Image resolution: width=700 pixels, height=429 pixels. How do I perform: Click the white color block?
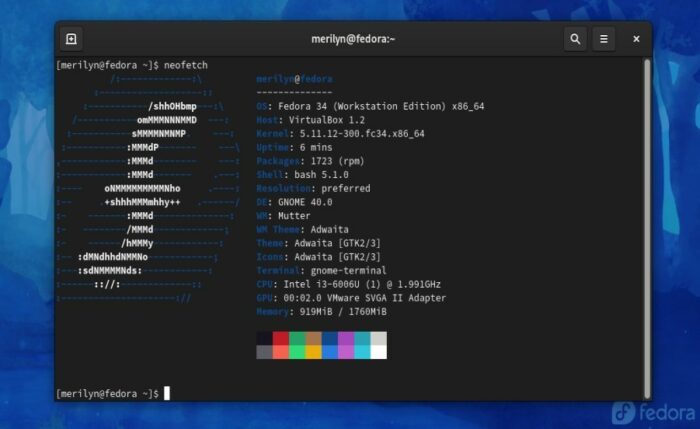pyautogui.click(x=379, y=352)
